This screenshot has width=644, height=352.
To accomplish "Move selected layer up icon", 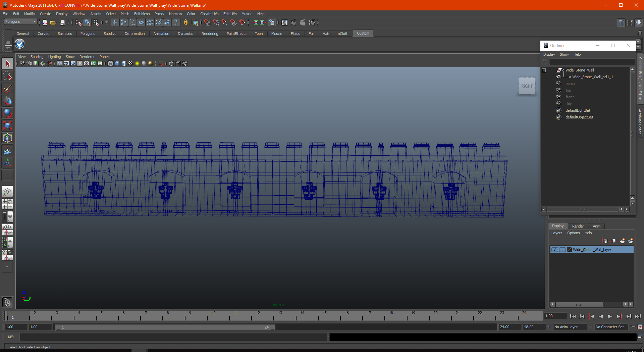I will pos(605,241).
